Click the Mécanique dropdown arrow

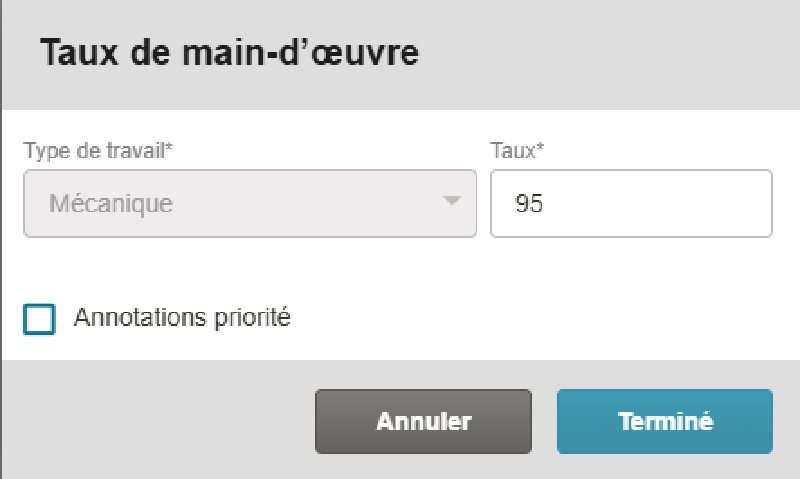pos(452,202)
